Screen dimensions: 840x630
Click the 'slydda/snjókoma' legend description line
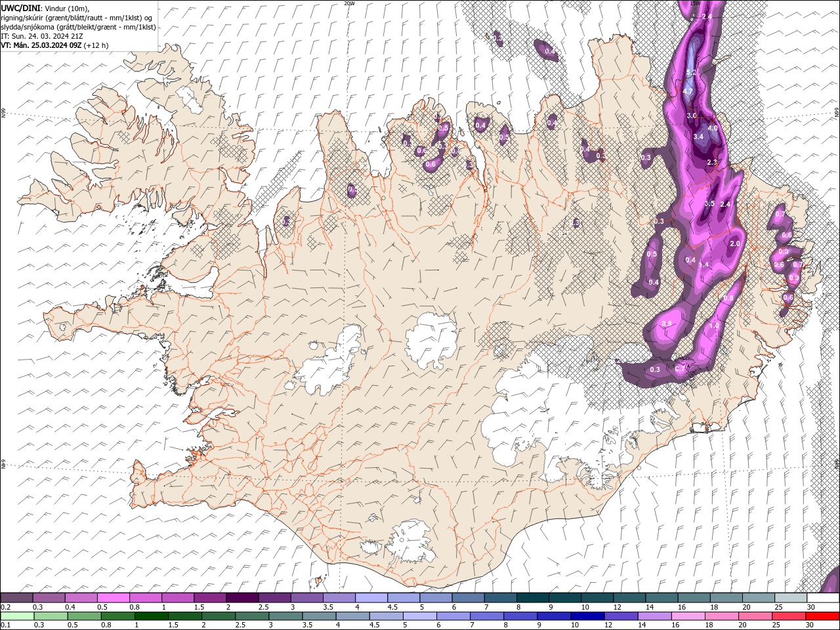pos(78,27)
